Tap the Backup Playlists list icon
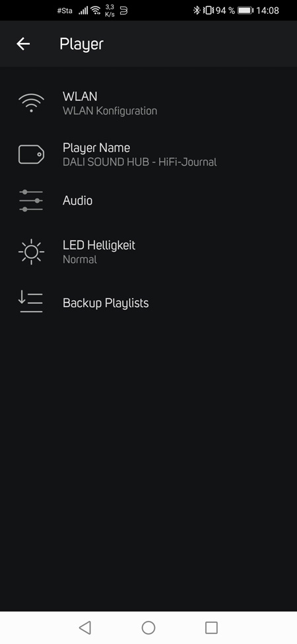This screenshot has width=297, height=644. pyautogui.click(x=31, y=303)
